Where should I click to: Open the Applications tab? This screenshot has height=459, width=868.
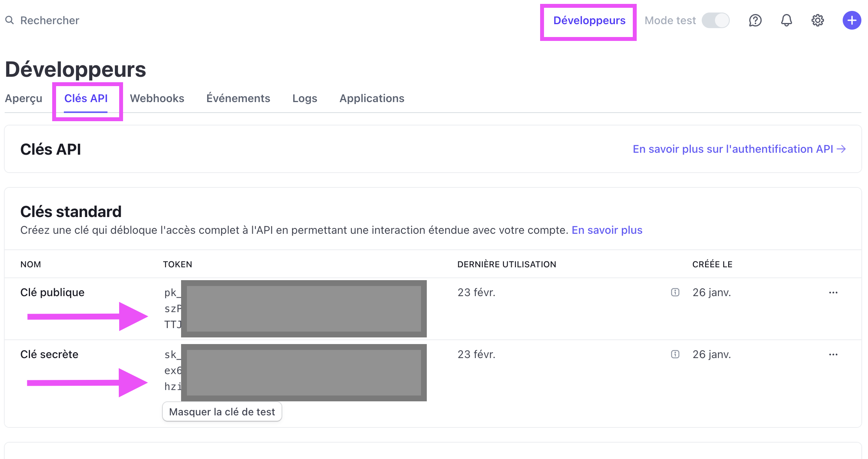[x=372, y=98]
